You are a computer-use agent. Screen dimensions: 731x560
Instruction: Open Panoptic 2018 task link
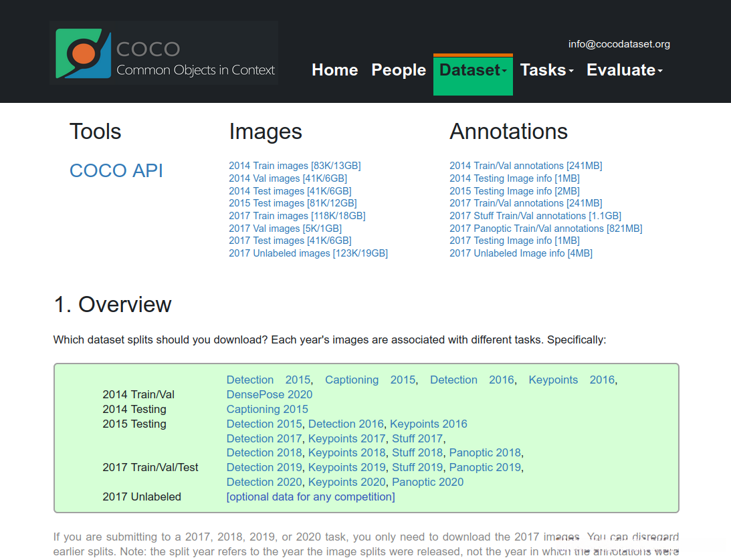(485, 453)
